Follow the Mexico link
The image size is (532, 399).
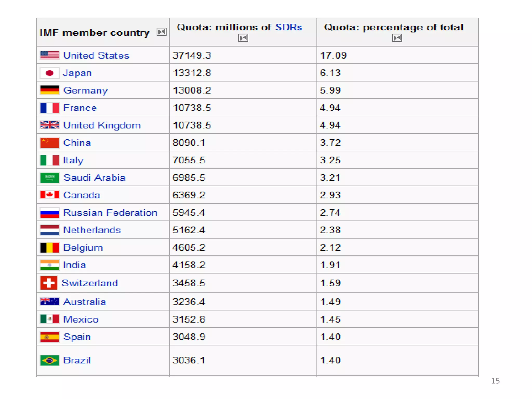coord(81,319)
